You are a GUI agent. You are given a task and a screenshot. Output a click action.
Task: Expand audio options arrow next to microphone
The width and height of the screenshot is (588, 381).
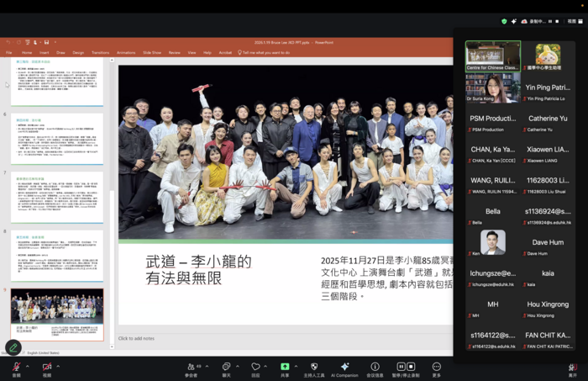pos(28,366)
